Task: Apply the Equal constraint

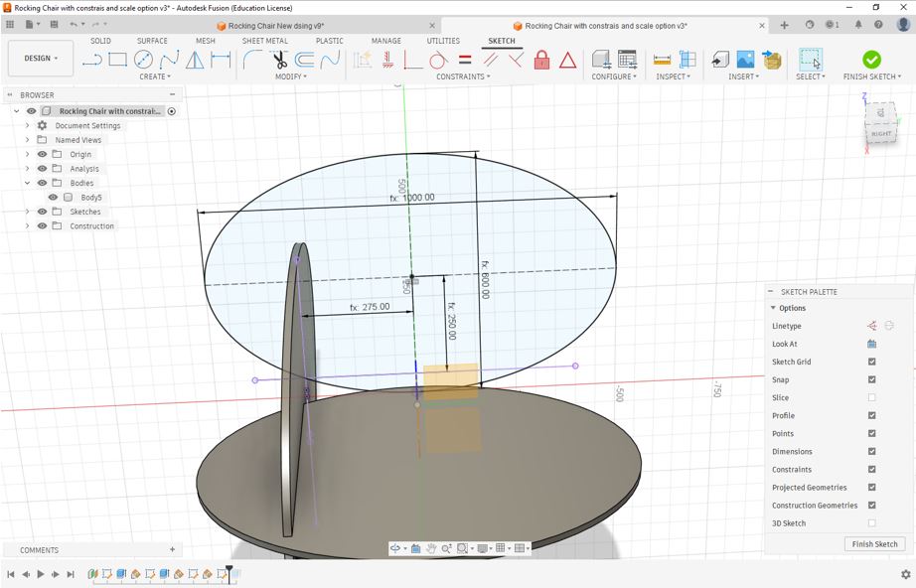Action: tap(464, 60)
